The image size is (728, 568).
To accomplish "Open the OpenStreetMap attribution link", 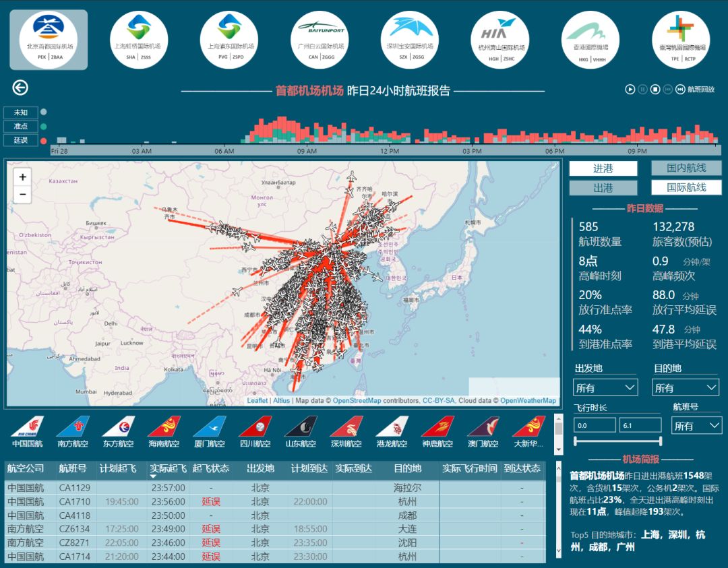I will point(357,401).
